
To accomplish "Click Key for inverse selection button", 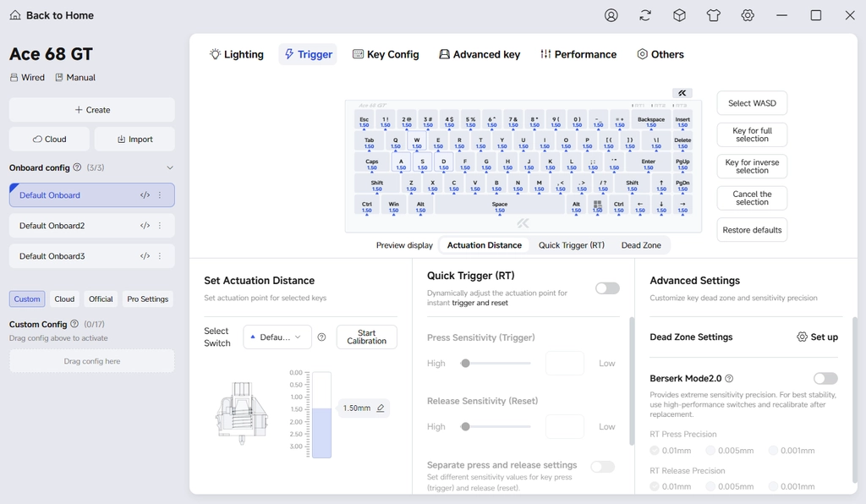I will (752, 166).
